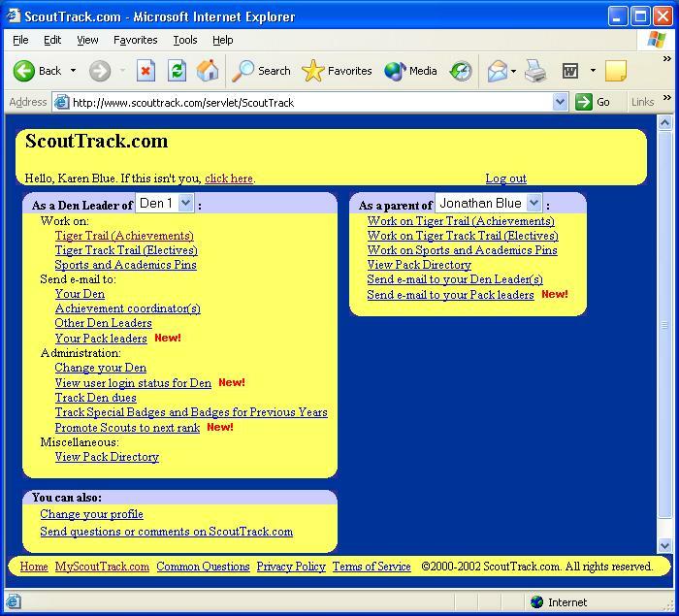679x616 pixels.
Task: Open the File menu
Action: point(20,40)
